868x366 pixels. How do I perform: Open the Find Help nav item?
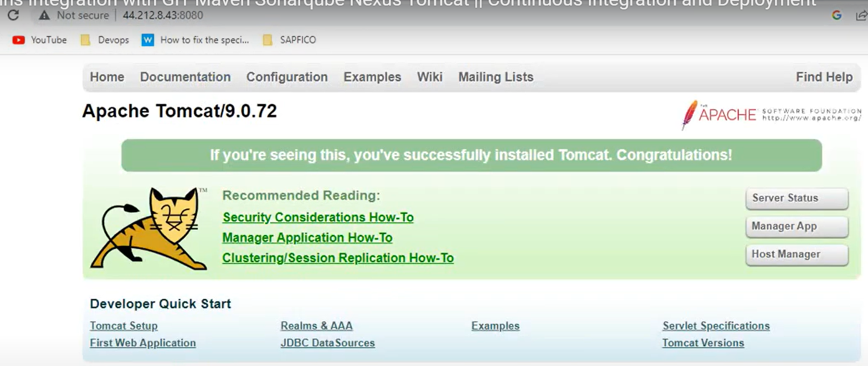824,77
